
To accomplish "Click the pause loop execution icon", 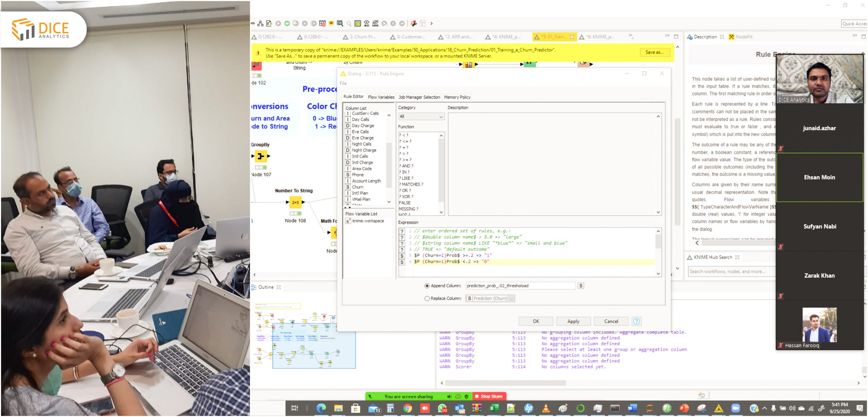I will click(393, 23).
